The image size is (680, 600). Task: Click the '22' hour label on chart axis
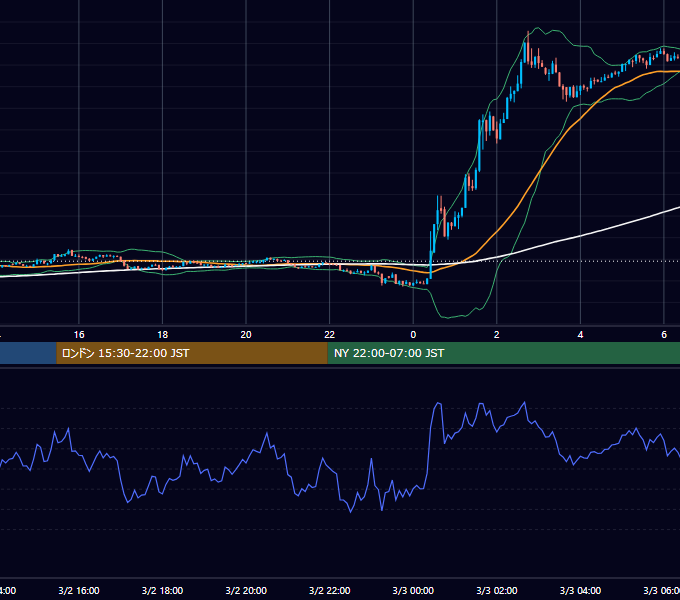click(330, 335)
